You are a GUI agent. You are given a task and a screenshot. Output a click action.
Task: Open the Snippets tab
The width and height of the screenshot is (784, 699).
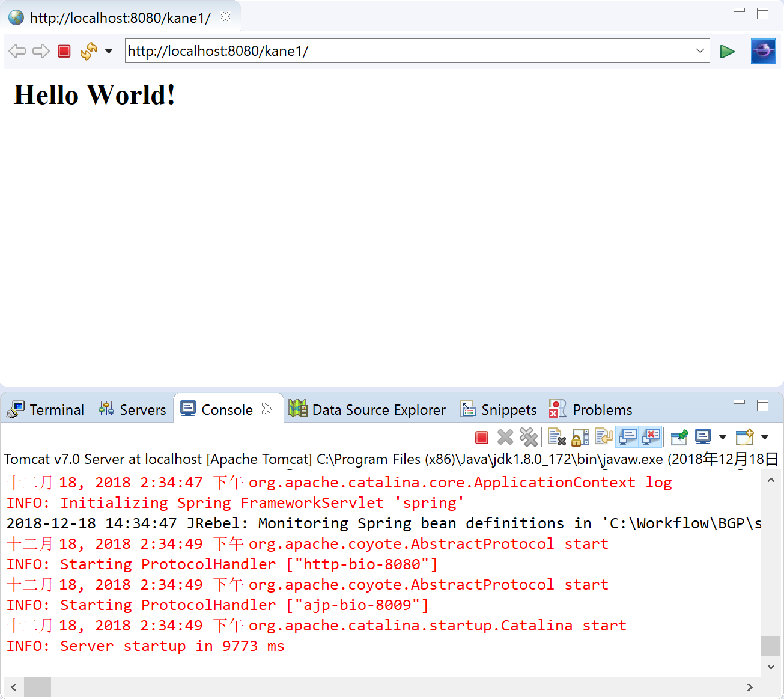[499, 410]
